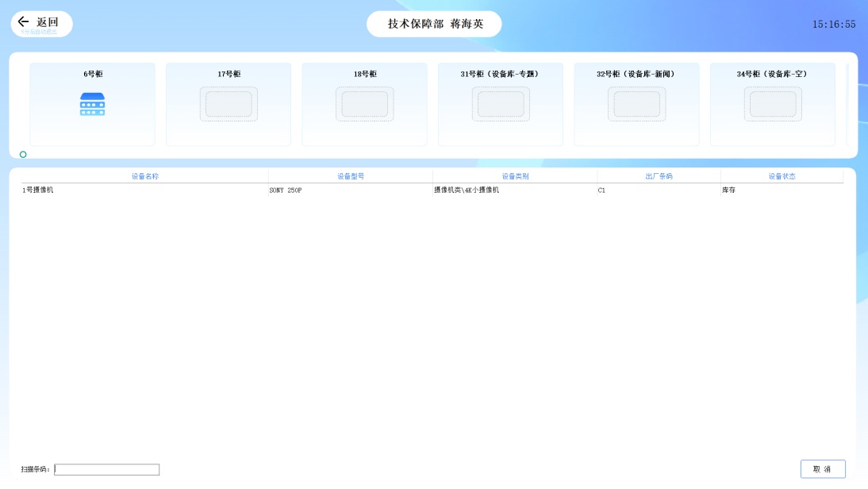Click the 库存 status cell

(728, 191)
